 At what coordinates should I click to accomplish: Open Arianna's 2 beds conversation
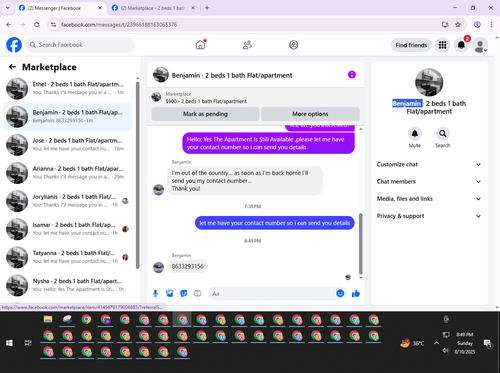coord(67,173)
